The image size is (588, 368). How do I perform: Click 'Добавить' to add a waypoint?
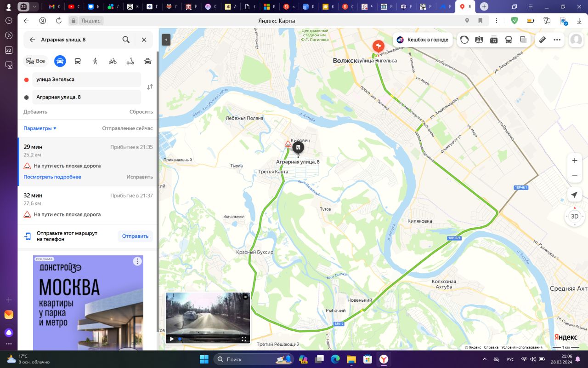coord(35,112)
